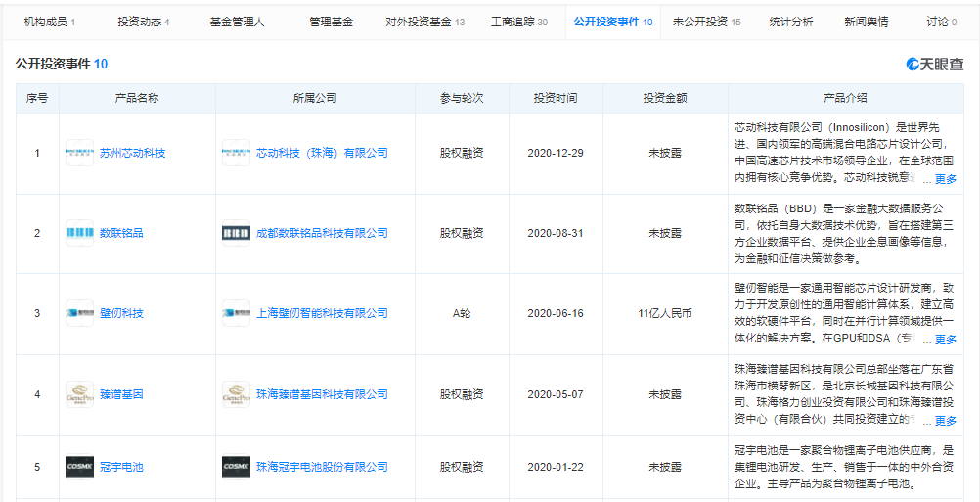The image size is (980, 502).
Task: Click 股权融资 in the 数联铭品 row
Action: (x=462, y=233)
